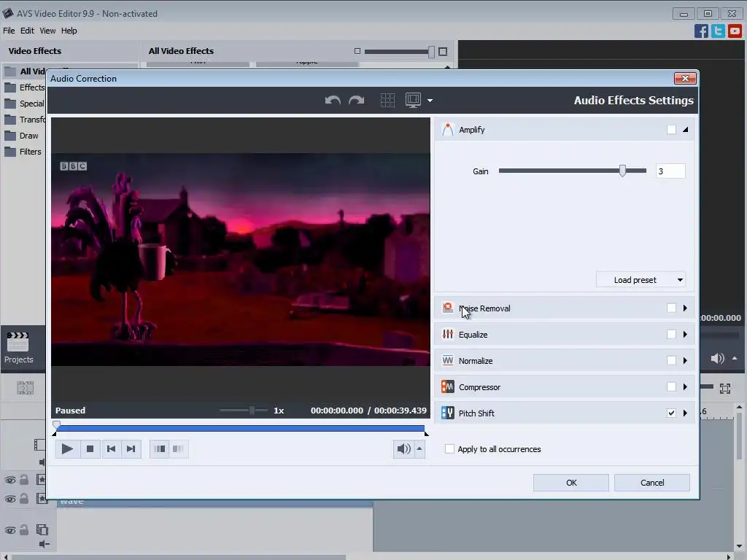The image size is (747, 560).
Task: Click the Equalize effect icon
Action: click(x=447, y=334)
